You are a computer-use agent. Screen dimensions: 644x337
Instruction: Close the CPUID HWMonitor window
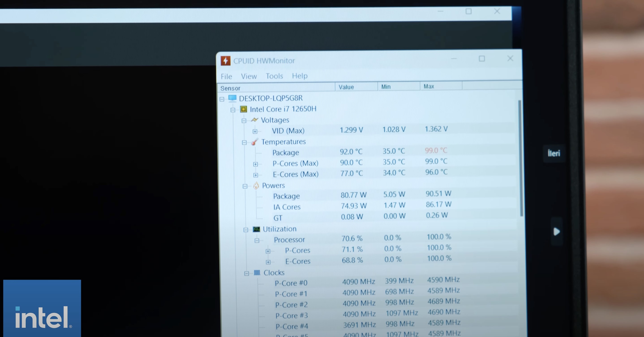point(510,58)
